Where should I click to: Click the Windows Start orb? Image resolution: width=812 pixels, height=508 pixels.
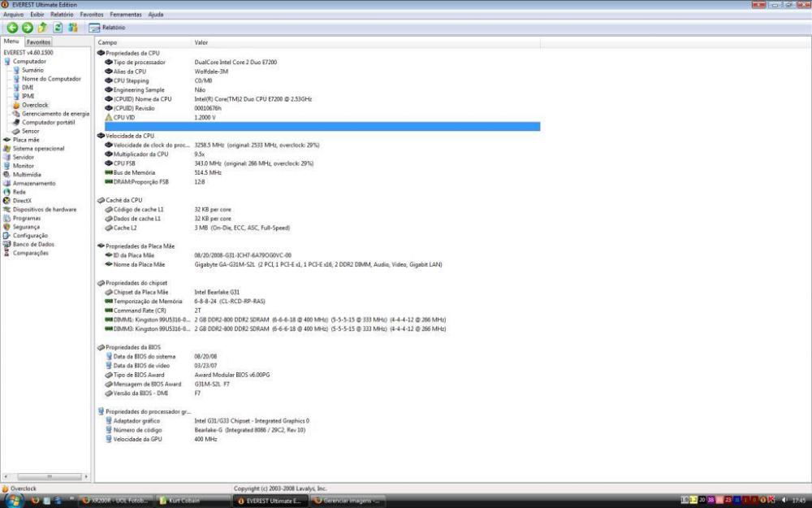tap(13, 500)
